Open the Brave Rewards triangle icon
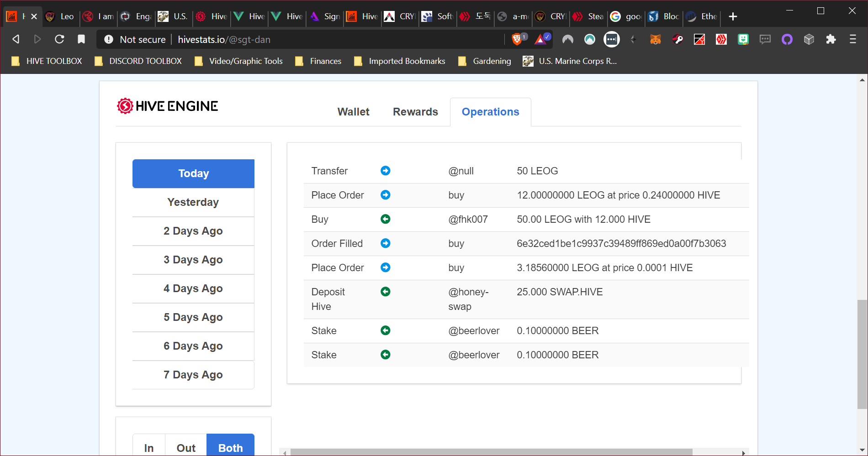Screen dimensions: 868x456 (x=541, y=39)
